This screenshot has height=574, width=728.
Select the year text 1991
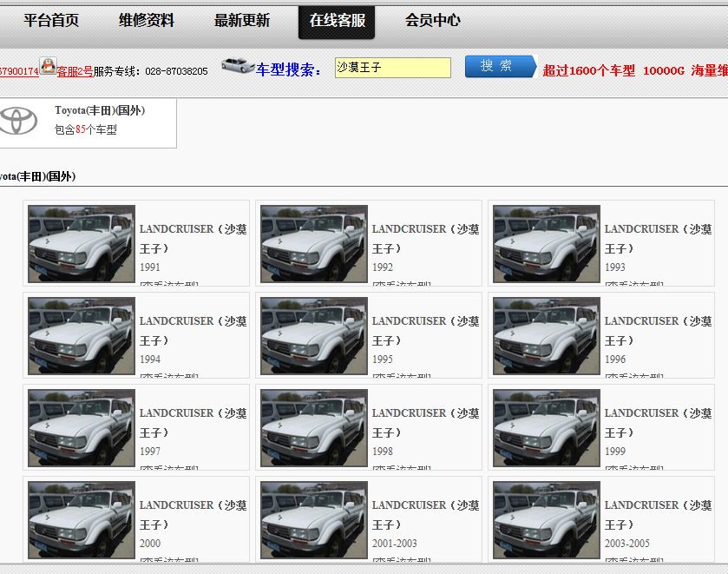150,267
